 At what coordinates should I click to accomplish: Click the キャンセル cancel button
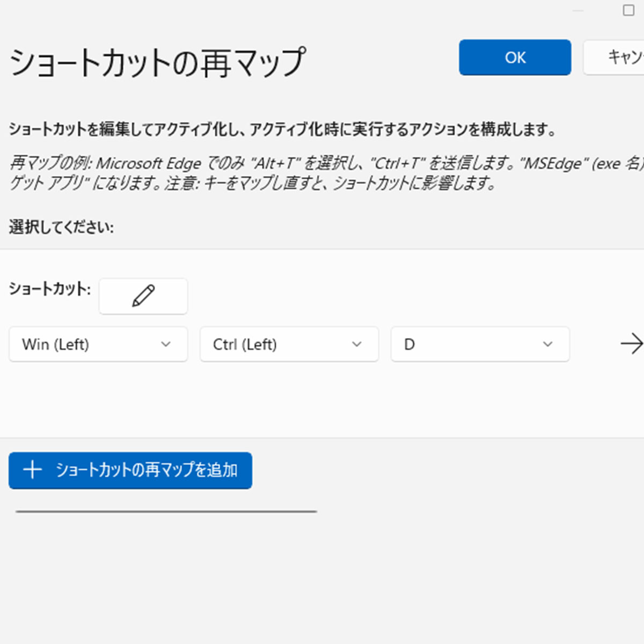point(613,57)
